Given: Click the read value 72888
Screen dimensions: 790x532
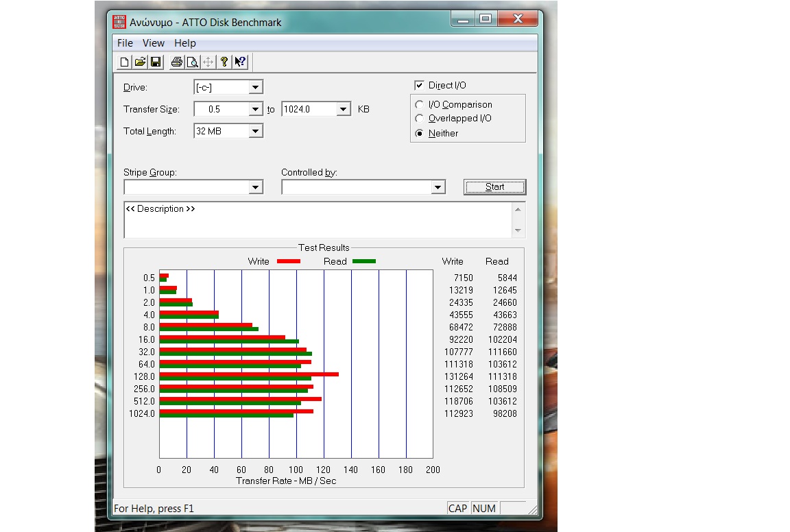Looking at the screenshot, I should [505, 328].
